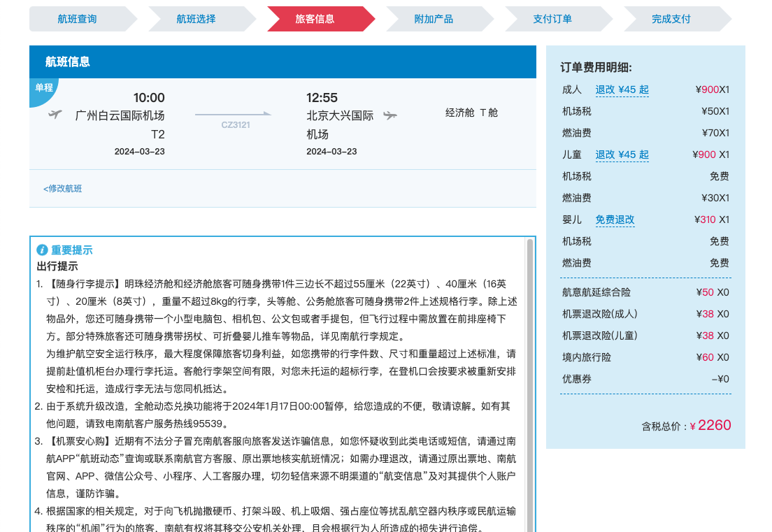This screenshot has width=772, height=532.
Task: Click the 含税总价 2260 total amount
Action: (x=714, y=425)
